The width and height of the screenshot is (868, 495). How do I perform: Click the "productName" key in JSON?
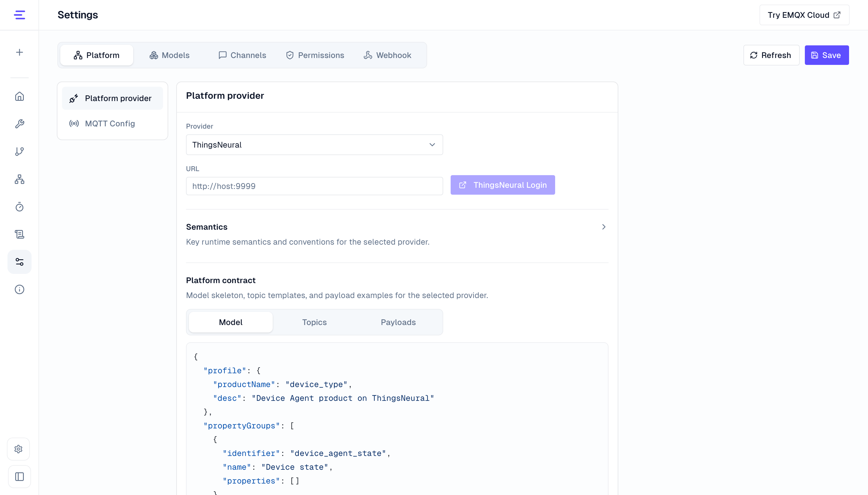pos(244,384)
